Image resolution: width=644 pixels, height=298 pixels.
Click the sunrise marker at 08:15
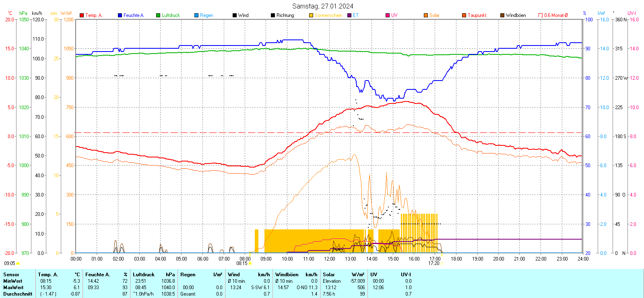click(250, 263)
